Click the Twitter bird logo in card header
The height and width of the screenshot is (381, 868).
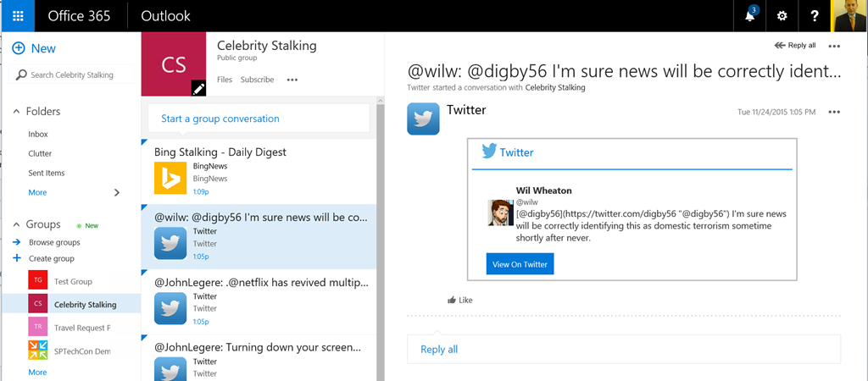[x=489, y=151]
